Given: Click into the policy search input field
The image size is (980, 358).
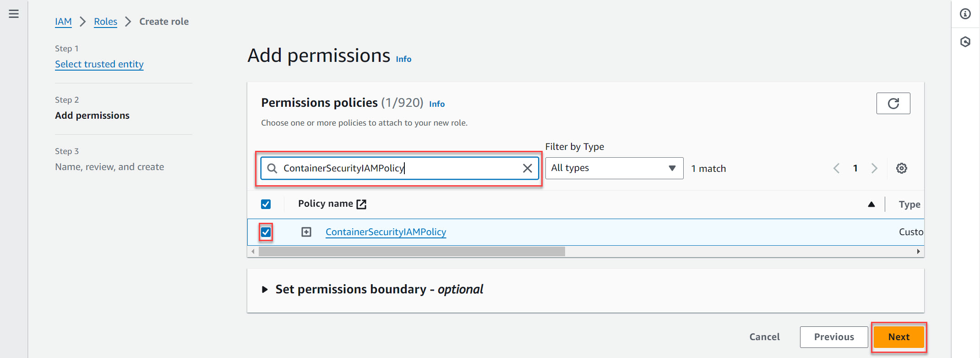Looking at the screenshot, I should pos(394,168).
